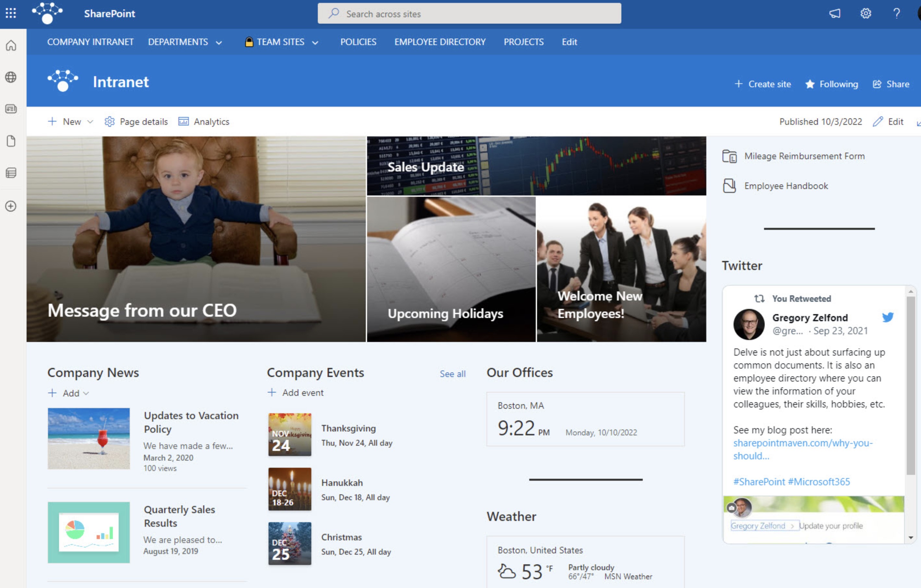Click the Mileage Reimbursement Form icon
The image size is (921, 588).
730,156
